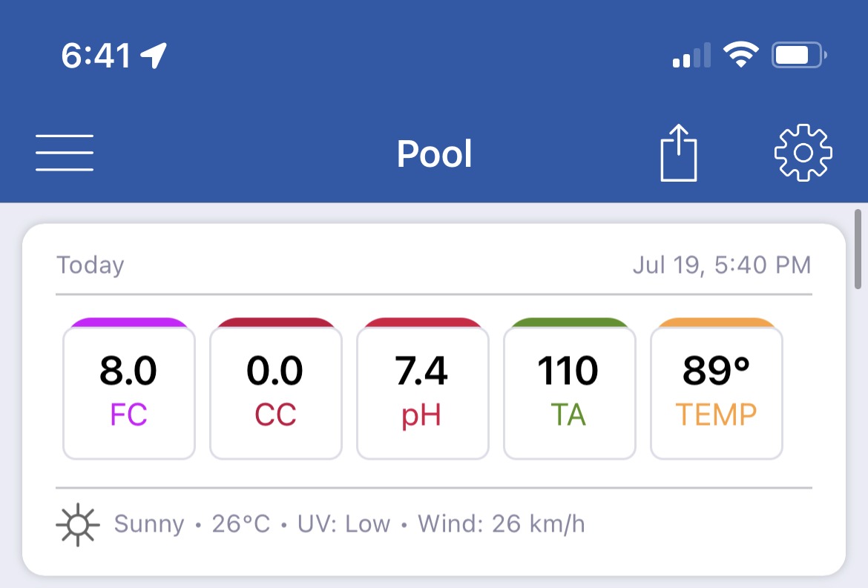Open the TA 110 reading tile
Viewport: 868px width, 588px height.
(570, 389)
